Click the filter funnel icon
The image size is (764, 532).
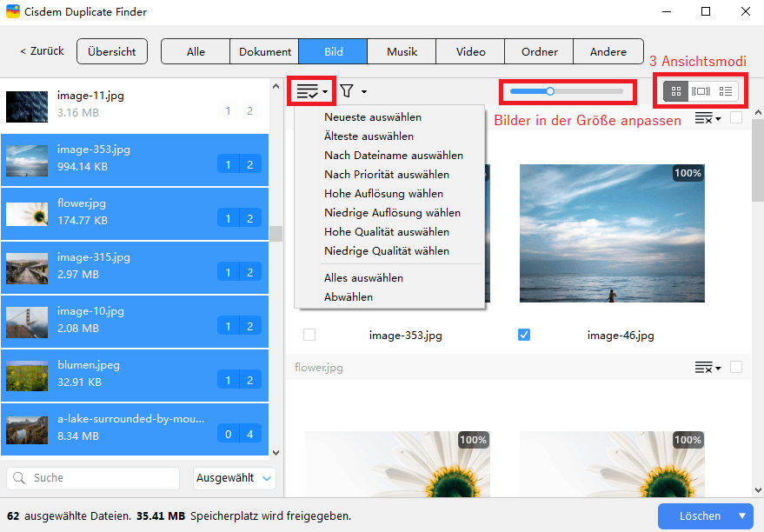347,91
